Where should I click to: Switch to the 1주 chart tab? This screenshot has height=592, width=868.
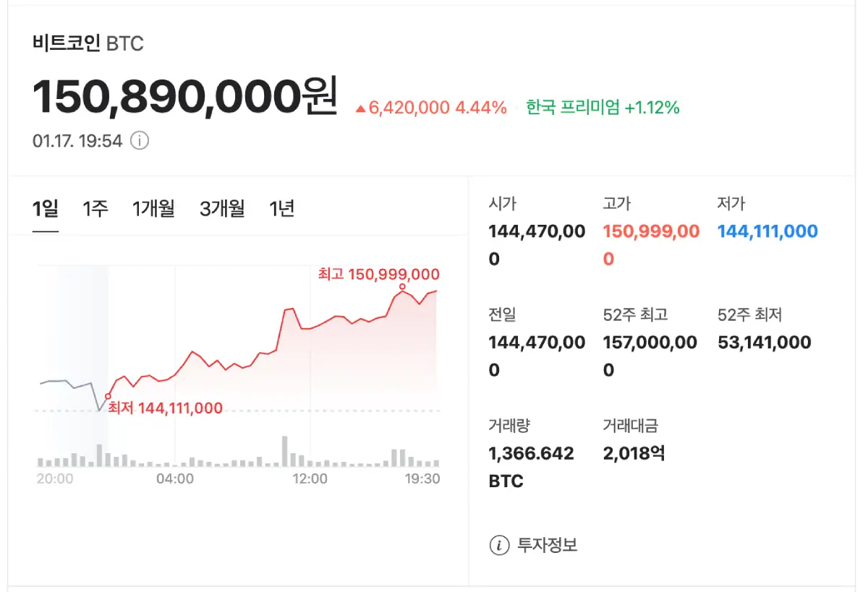[x=95, y=208]
